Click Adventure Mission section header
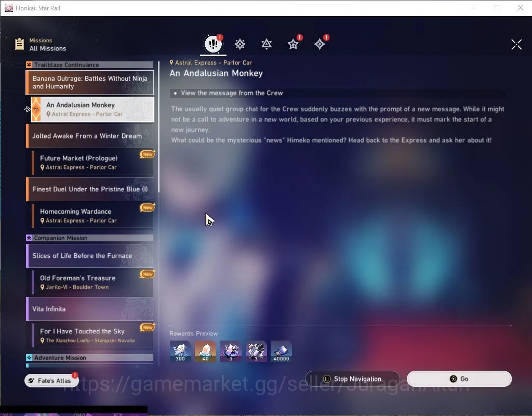This screenshot has width=532, height=416. point(90,358)
